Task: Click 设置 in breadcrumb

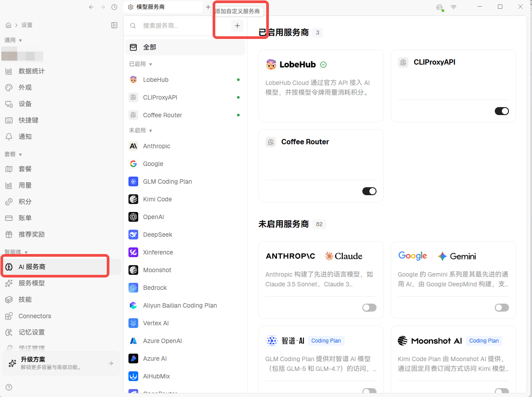Action: 27,25
